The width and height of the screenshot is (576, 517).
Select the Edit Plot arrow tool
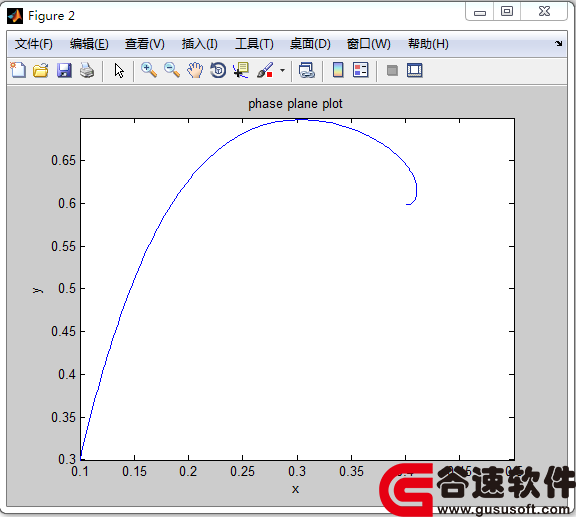119,70
